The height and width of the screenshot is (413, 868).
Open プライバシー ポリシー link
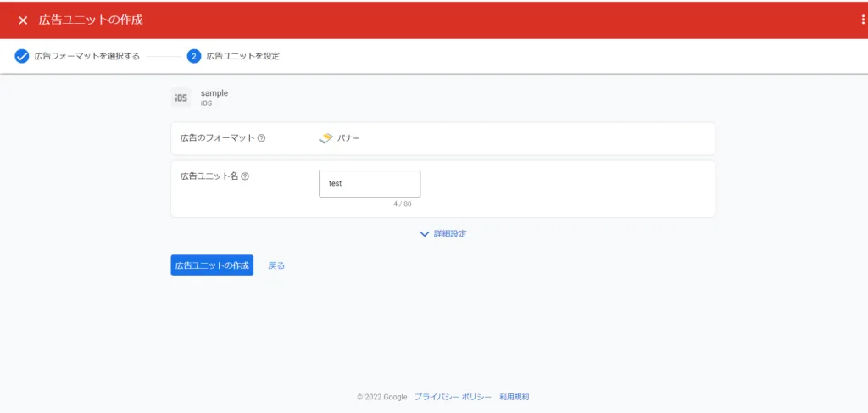pos(453,397)
